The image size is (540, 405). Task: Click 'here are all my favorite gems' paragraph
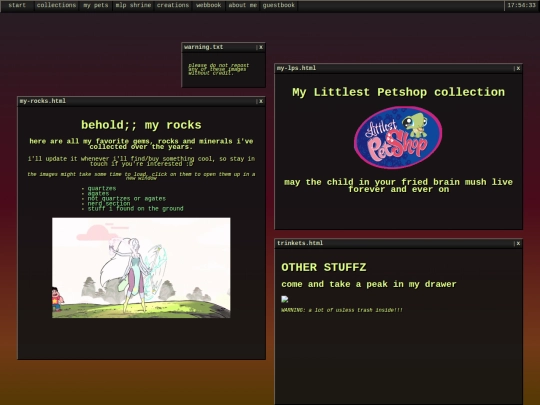[141, 144]
